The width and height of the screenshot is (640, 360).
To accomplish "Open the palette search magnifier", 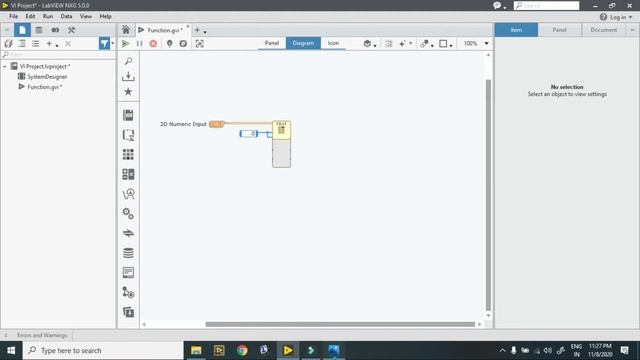I will 128,61.
